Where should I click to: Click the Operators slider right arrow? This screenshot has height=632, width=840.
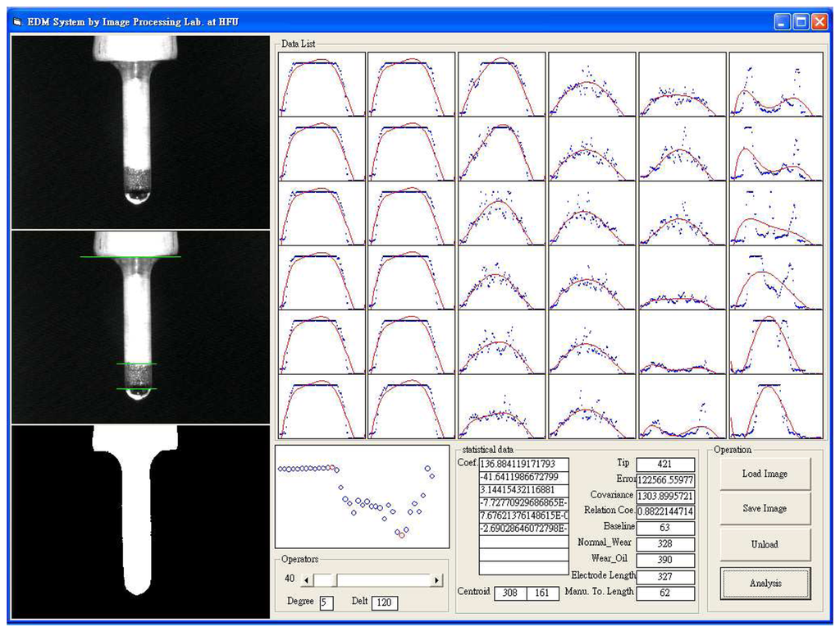[436, 580]
